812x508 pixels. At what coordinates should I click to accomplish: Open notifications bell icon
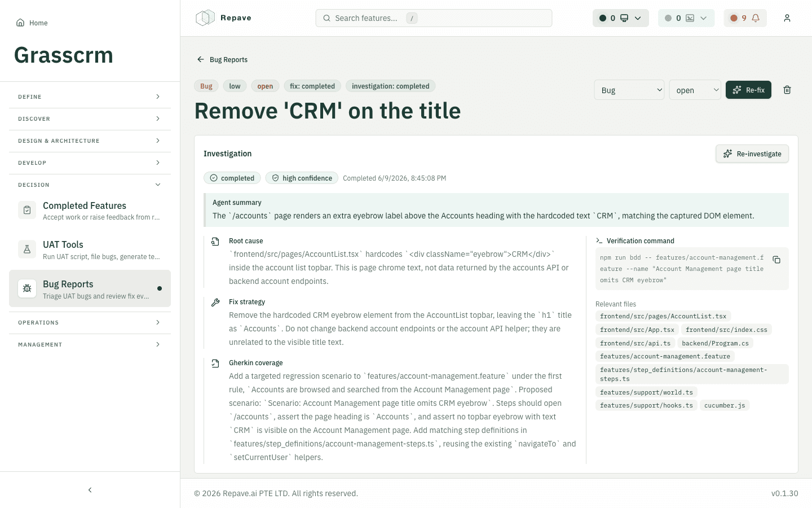[x=756, y=18]
